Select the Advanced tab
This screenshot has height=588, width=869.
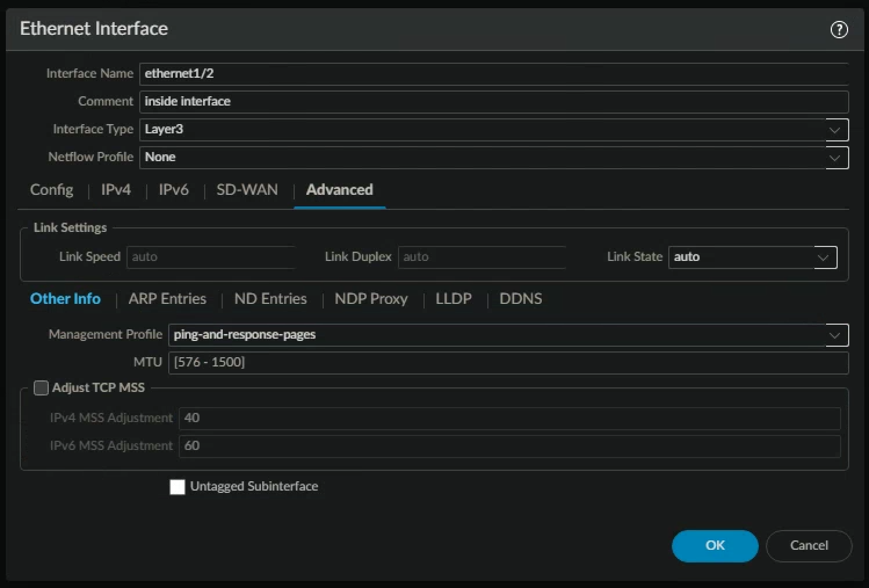point(339,190)
